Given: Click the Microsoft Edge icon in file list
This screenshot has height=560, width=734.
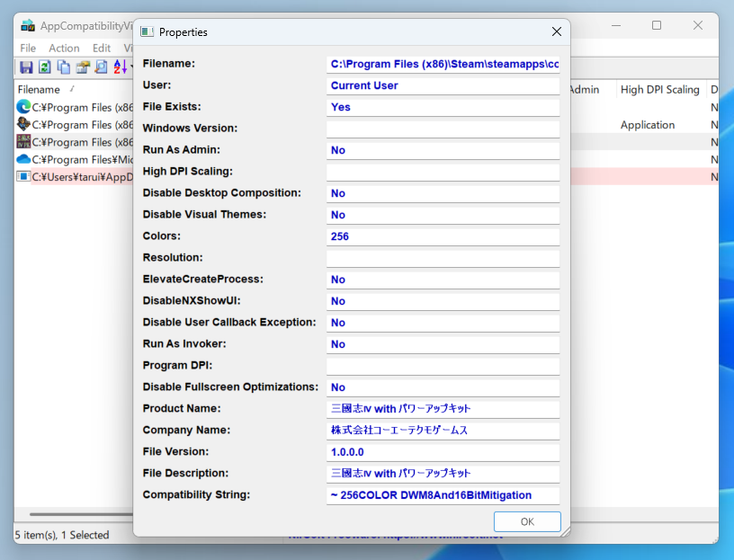Looking at the screenshot, I should pyautogui.click(x=23, y=107).
